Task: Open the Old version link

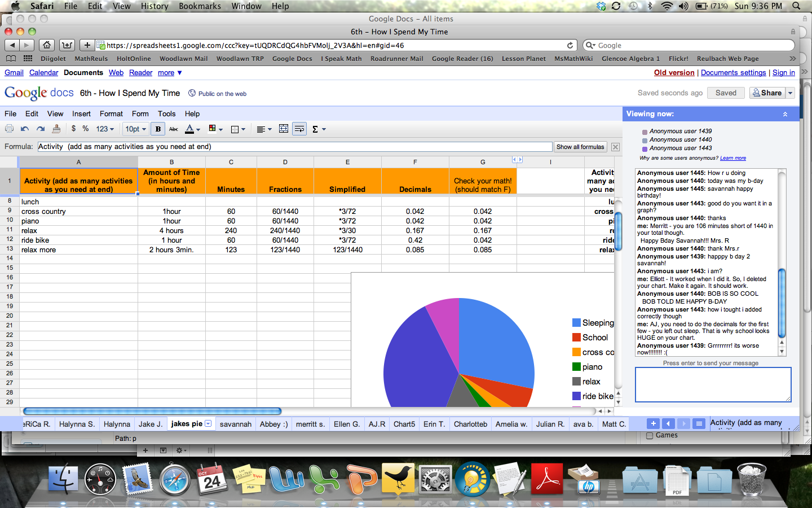Action: [674, 73]
